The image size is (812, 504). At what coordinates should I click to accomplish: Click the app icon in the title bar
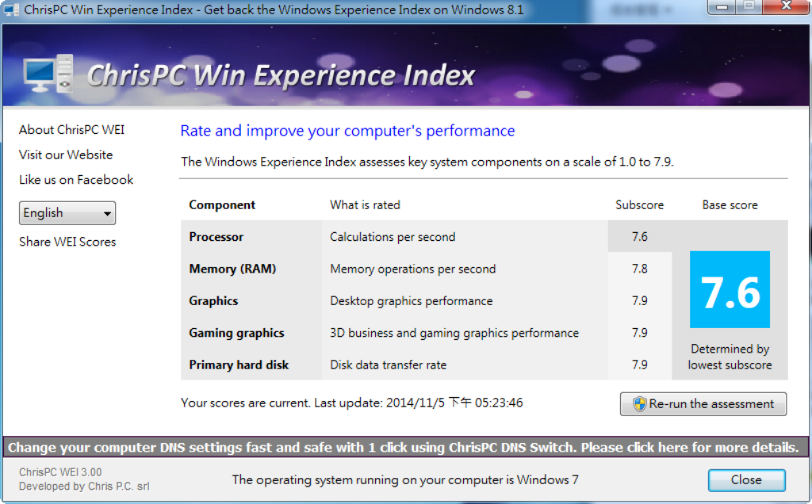[x=11, y=10]
